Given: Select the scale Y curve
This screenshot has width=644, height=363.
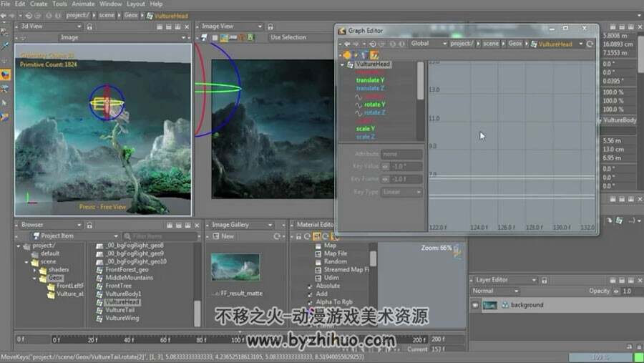Looking at the screenshot, I should coord(365,129).
